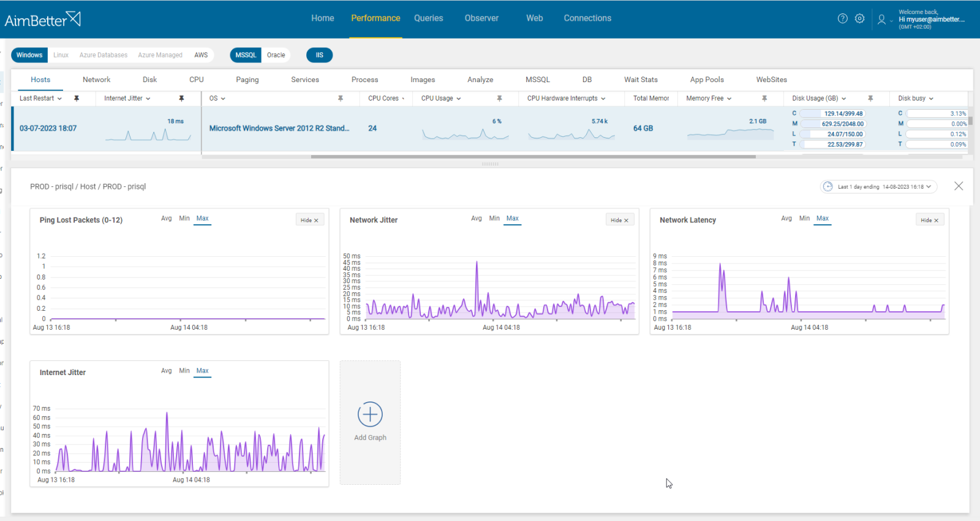This screenshot has width=980, height=521.
Task: Select the AWS platform filter
Action: [x=201, y=55]
